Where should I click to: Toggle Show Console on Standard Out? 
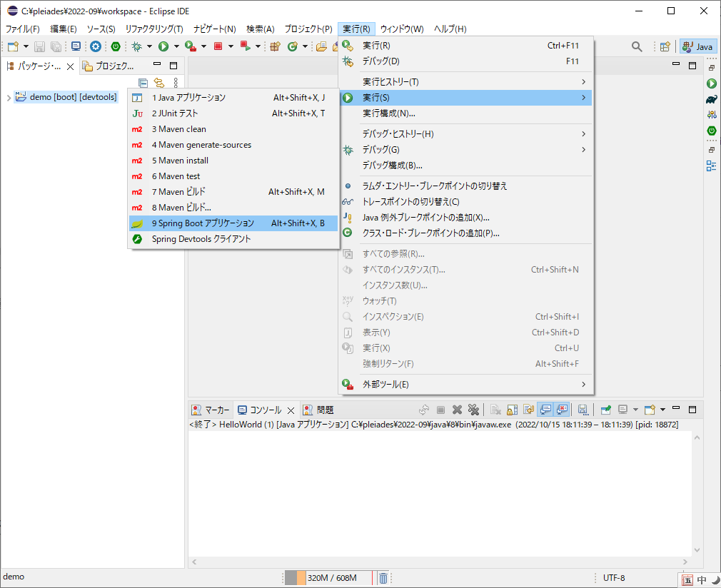545,410
